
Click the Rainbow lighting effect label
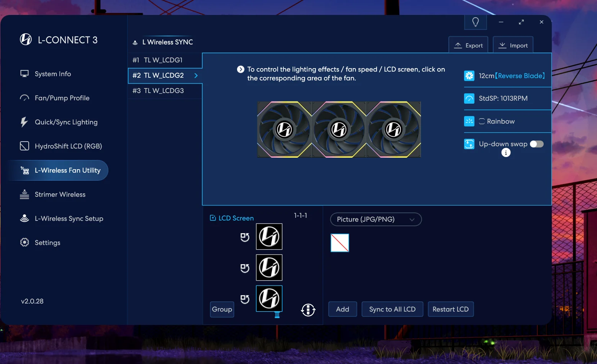501,121
